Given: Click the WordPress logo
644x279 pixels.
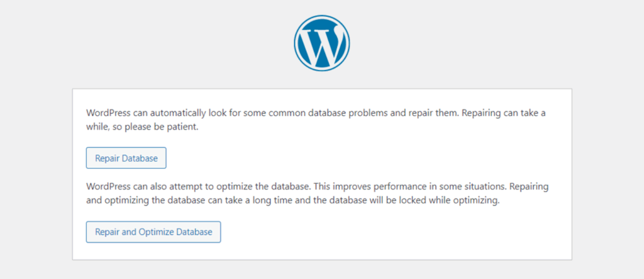Looking at the screenshot, I should pos(321,42).
